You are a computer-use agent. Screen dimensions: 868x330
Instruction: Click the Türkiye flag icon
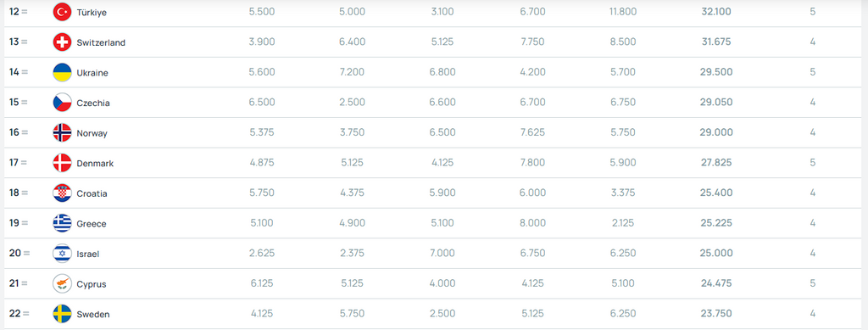[x=62, y=12]
